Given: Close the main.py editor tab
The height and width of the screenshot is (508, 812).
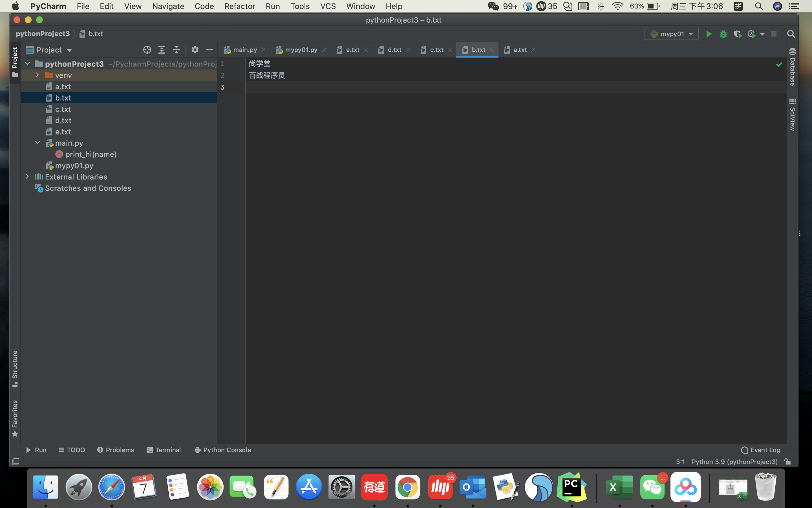Looking at the screenshot, I should point(264,50).
